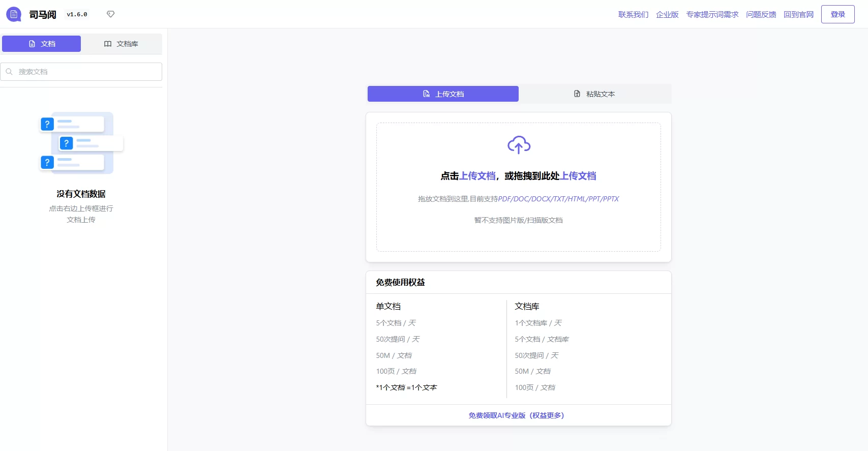Viewport: 868px width, 451px height.
Task: Click the search magnifier icon
Action: coord(9,72)
